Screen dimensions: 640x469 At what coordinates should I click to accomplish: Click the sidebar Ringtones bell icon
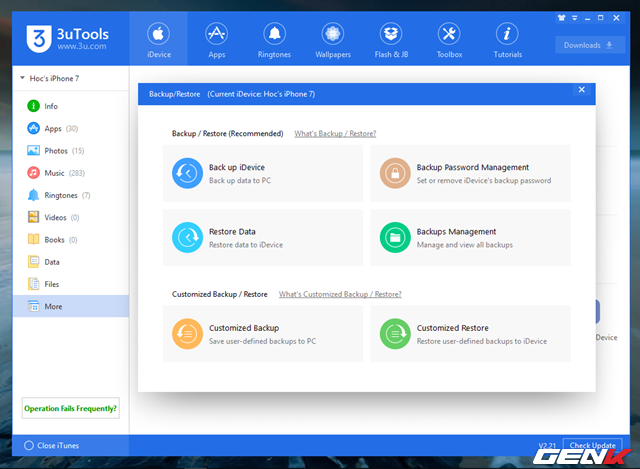(x=33, y=195)
